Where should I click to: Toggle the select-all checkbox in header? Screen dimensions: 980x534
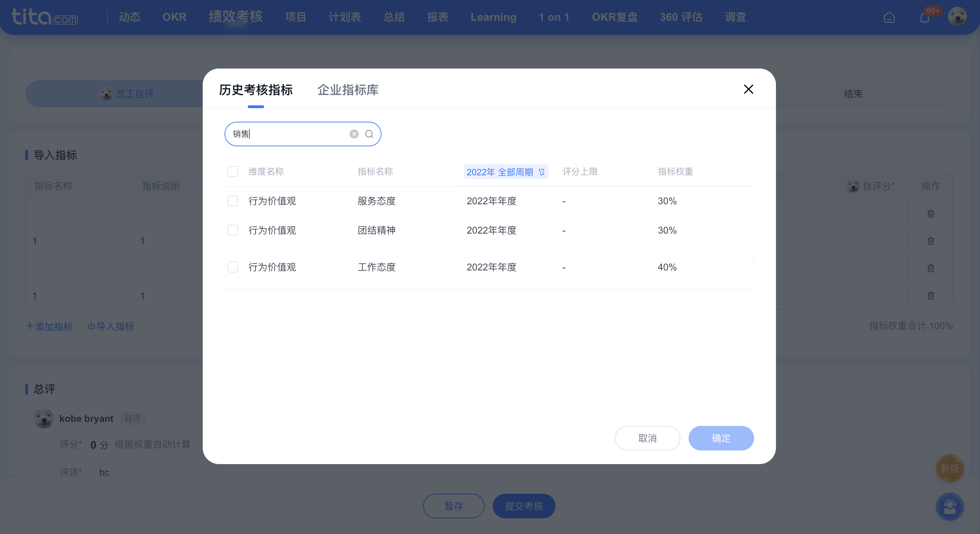pos(232,172)
